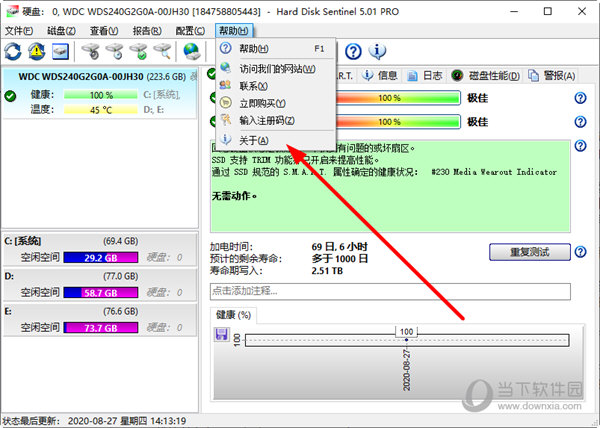The width and height of the screenshot is (600, 428).
Task: Switch to the 警报(A) tab
Action: click(551, 76)
